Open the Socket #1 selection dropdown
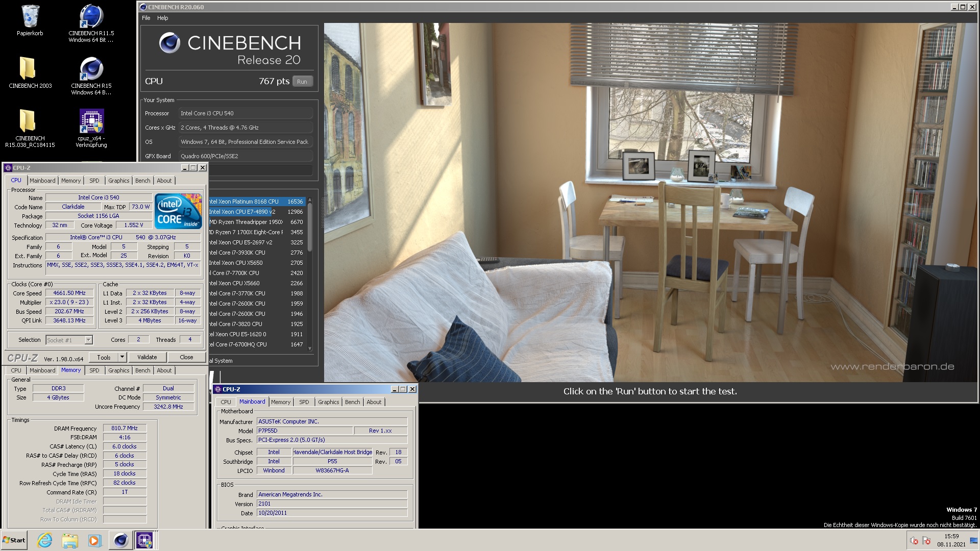The width and height of the screenshot is (980, 551). pyautogui.click(x=69, y=340)
